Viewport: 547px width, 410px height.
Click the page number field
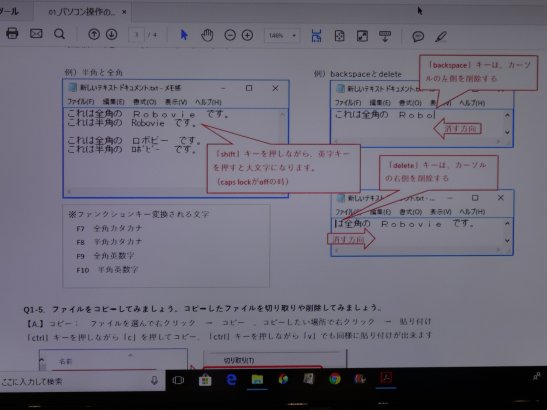(136, 35)
